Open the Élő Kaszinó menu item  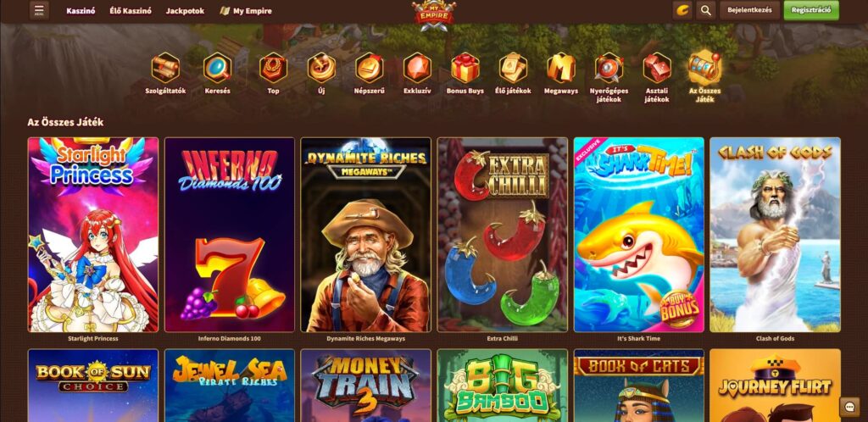click(131, 10)
